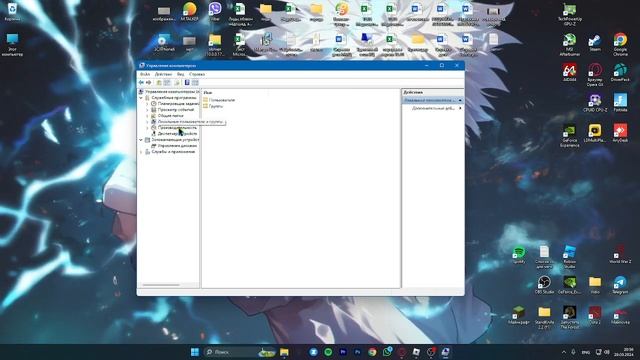Select the AnyDesk desktop icon
This screenshot has height=360, width=640.
tap(620, 133)
